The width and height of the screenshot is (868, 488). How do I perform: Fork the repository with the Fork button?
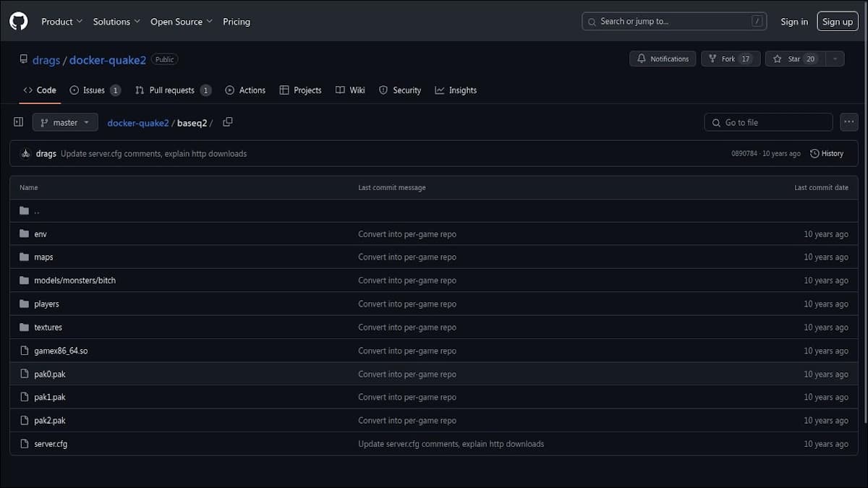tap(731, 59)
